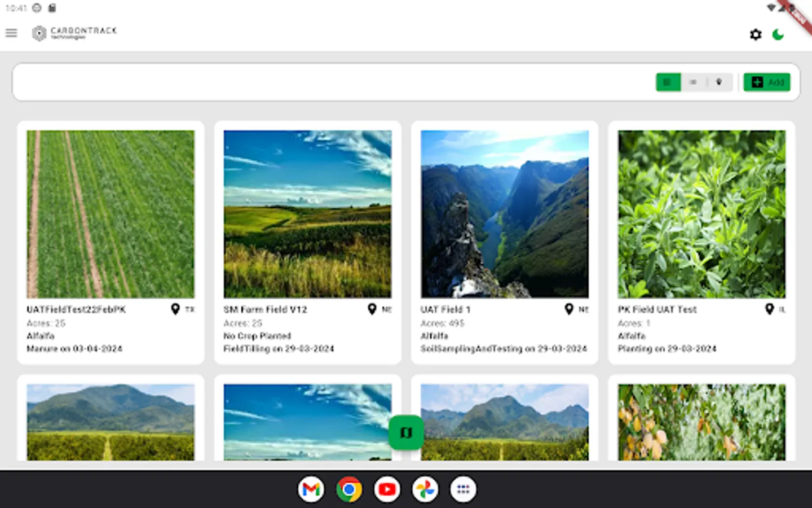Switch to map pin view

point(719,82)
